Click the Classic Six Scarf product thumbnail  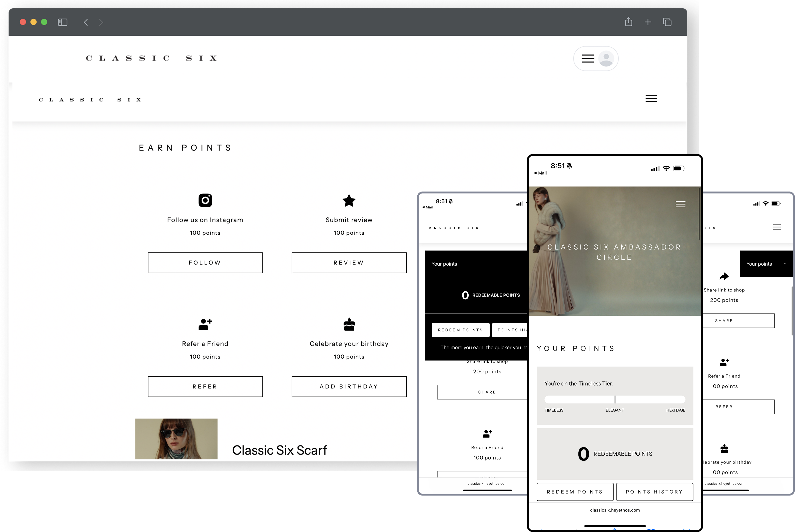point(176,439)
